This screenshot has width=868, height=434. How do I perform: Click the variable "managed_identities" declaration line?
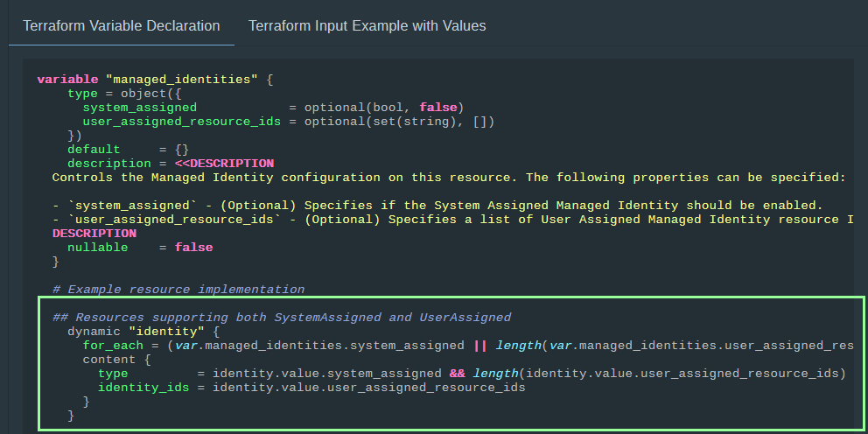[155, 80]
